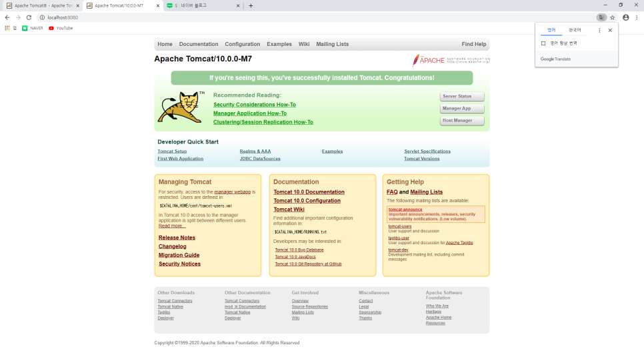Open the Security Notices link
This screenshot has height=349, width=644.
179,264
